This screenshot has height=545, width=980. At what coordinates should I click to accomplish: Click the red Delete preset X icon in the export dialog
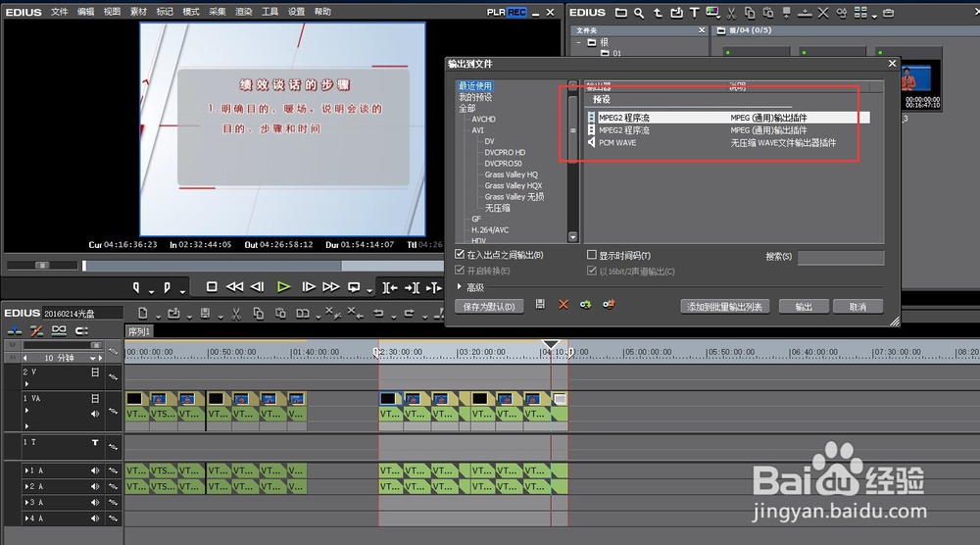[x=563, y=305]
